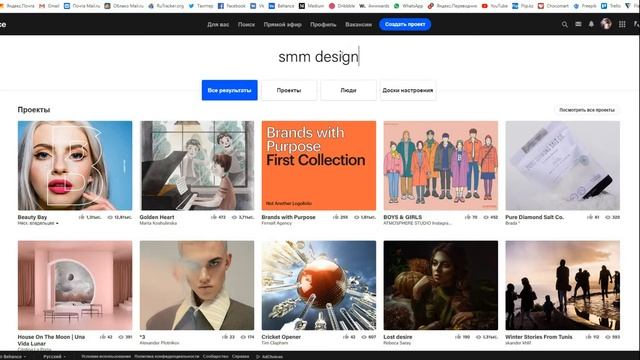Open Vk bookmark in bookmarks bar
The width and height of the screenshot is (640, 360).
click(257, 6)
